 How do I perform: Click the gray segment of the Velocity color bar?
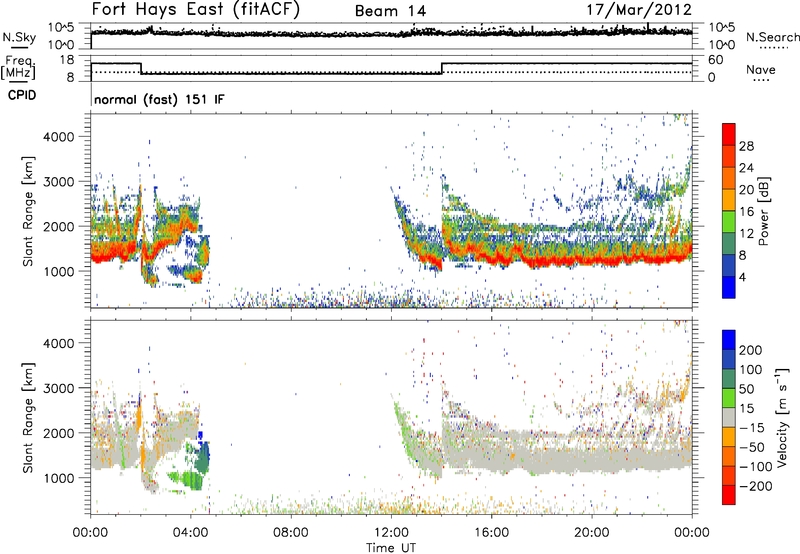pyautogui.click(x=729, y=417)
